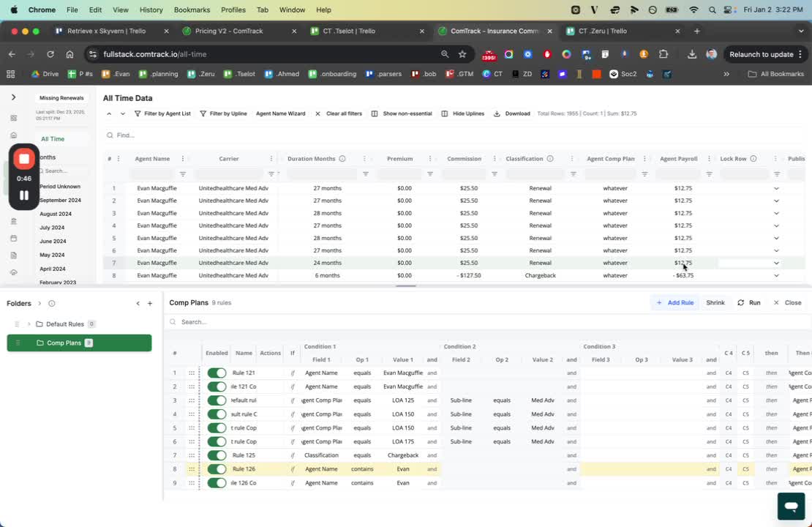Open the Chrome extensions puzzle icon

[x=663, y=54]
